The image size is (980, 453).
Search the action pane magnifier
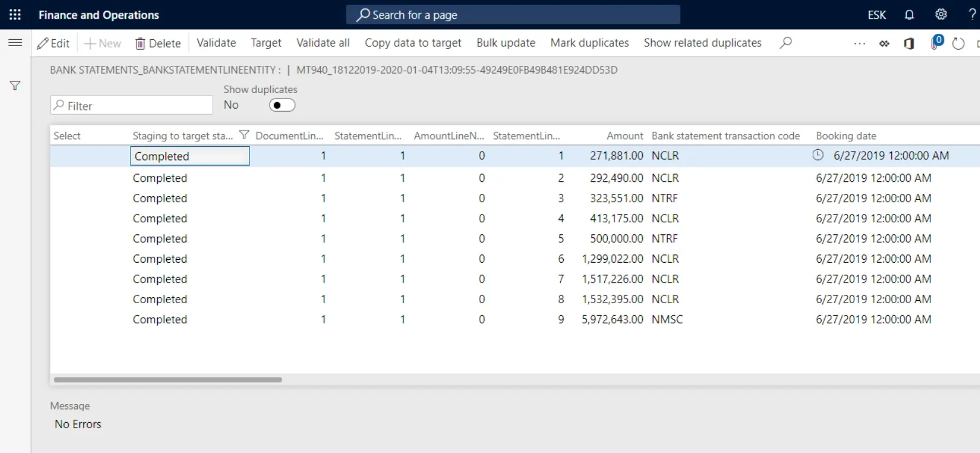785,43
